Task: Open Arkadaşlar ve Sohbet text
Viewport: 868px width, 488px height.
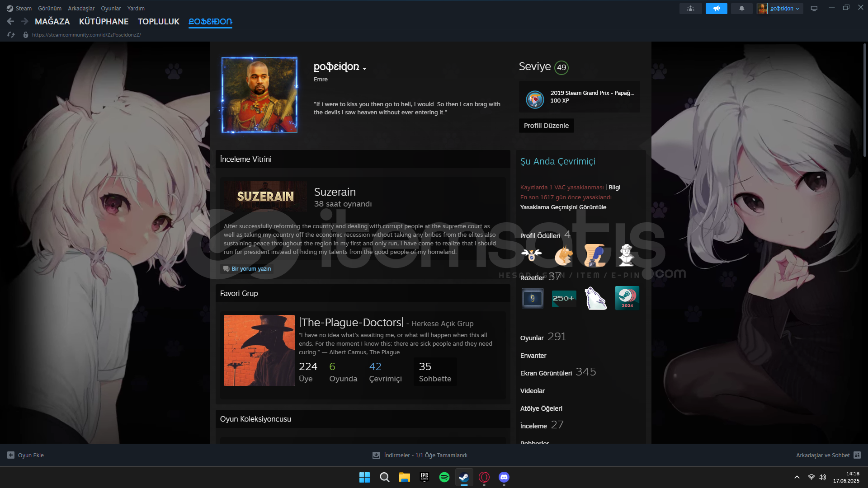Action: pos(823,455)
